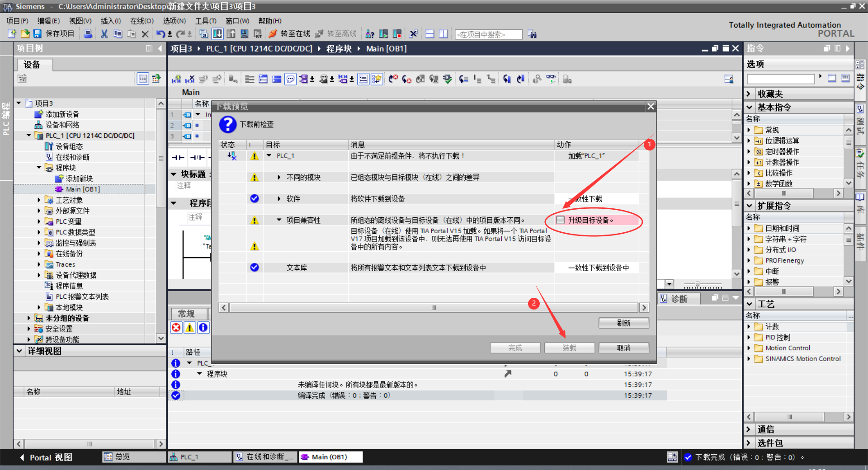Click the project search input field
This screenshot has height=470, width=868.
(x=489, y=34)
